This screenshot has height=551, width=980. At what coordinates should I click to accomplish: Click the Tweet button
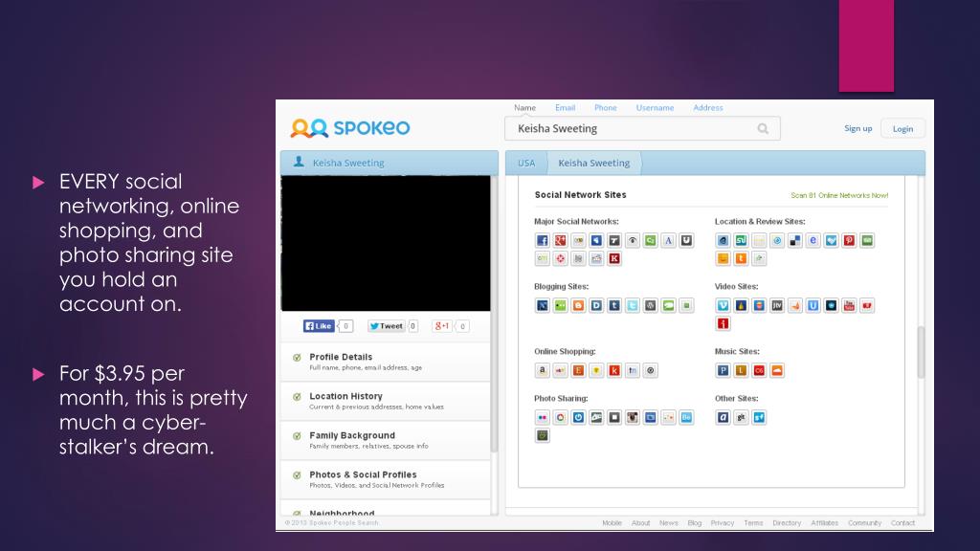(x=387, y=326)
